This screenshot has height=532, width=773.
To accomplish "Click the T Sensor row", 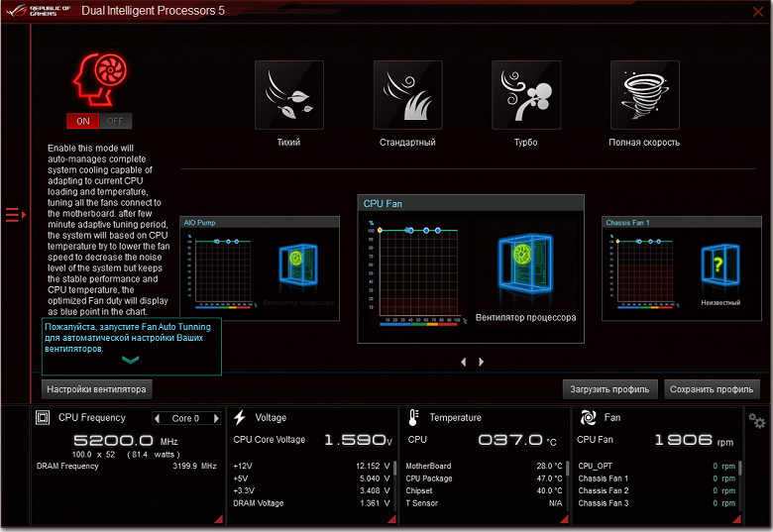I will pyautogui.click(x=484, y=503).
